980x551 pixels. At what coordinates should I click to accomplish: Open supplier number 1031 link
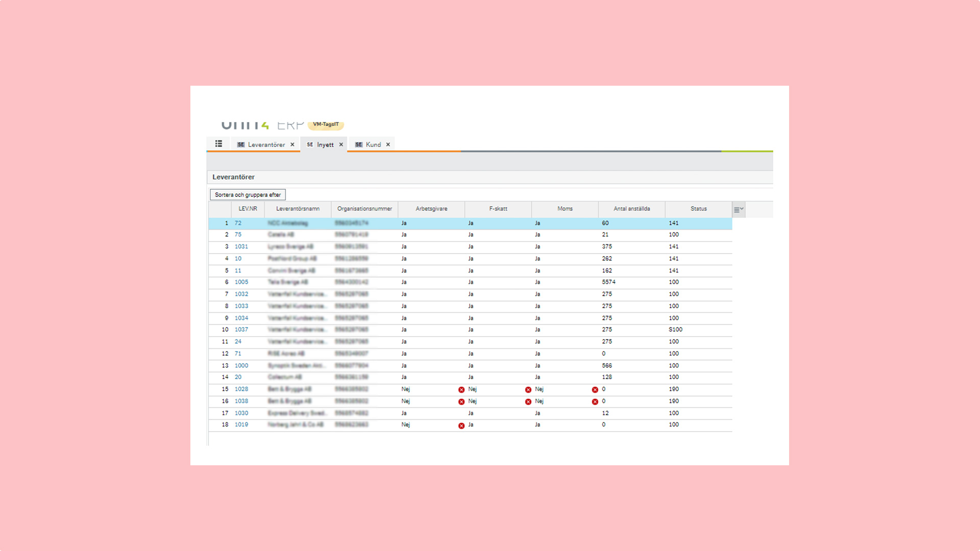pyautogui.click(x=241, y=246)
